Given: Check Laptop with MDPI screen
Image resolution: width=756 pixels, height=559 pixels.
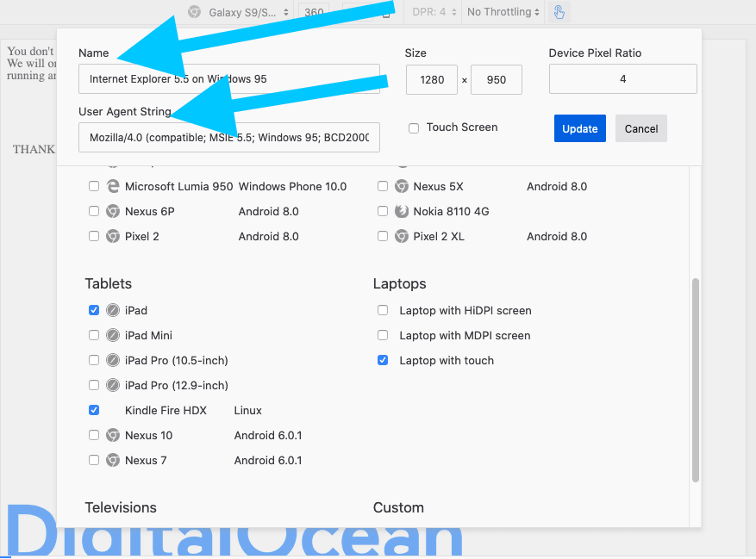Looking at the screenshot, I should (383, 335).
